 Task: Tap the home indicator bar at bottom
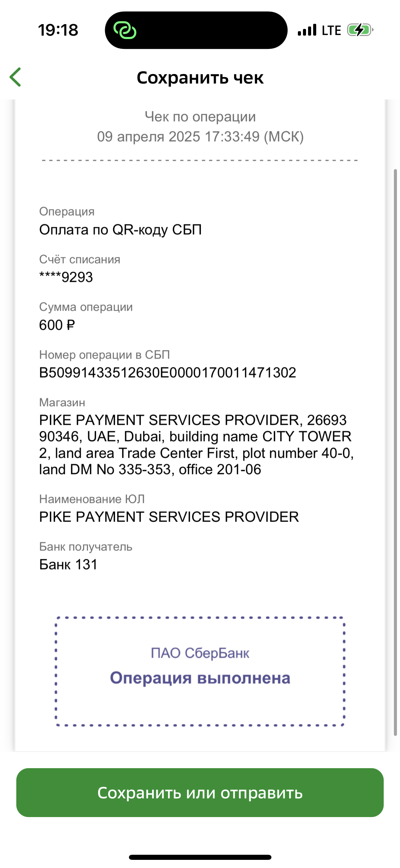point(200,857)
